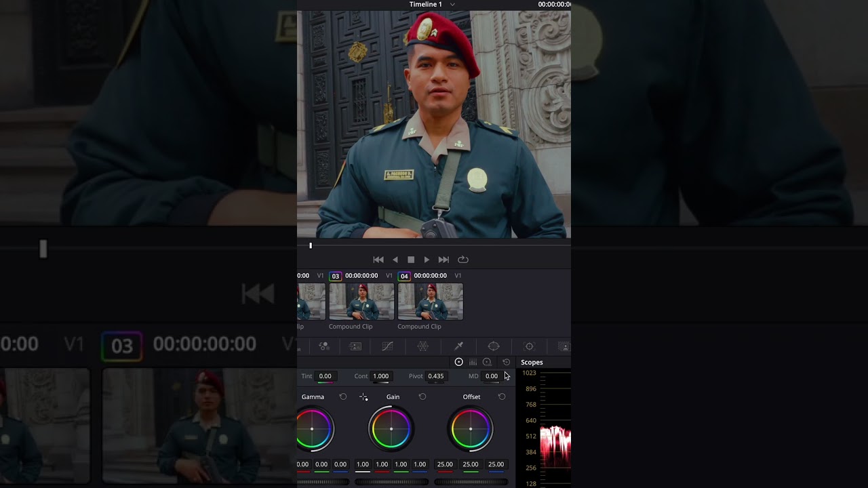
Task: Open the RGB Mixer palette
Action: (324, 346)
